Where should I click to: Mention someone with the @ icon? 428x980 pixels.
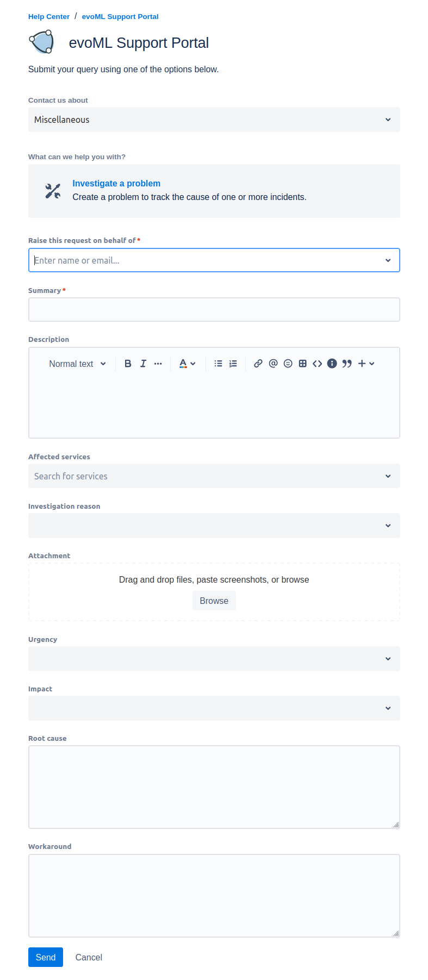[273, 364]
